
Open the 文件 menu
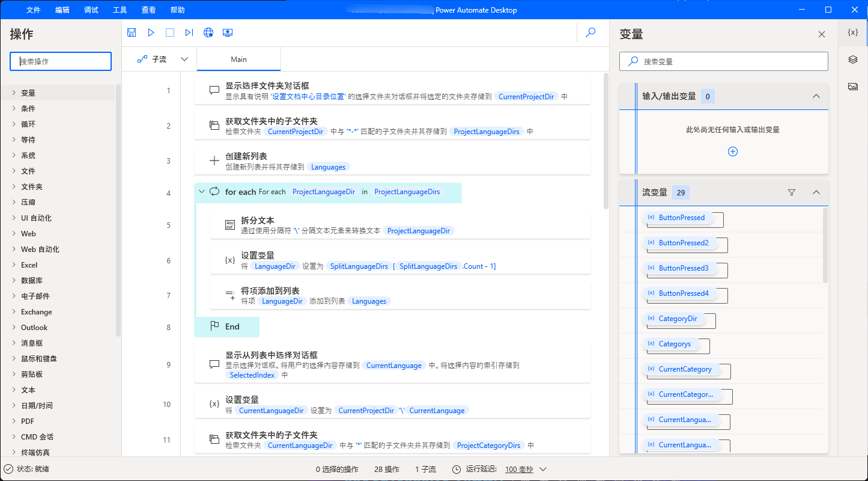[34, 10]
